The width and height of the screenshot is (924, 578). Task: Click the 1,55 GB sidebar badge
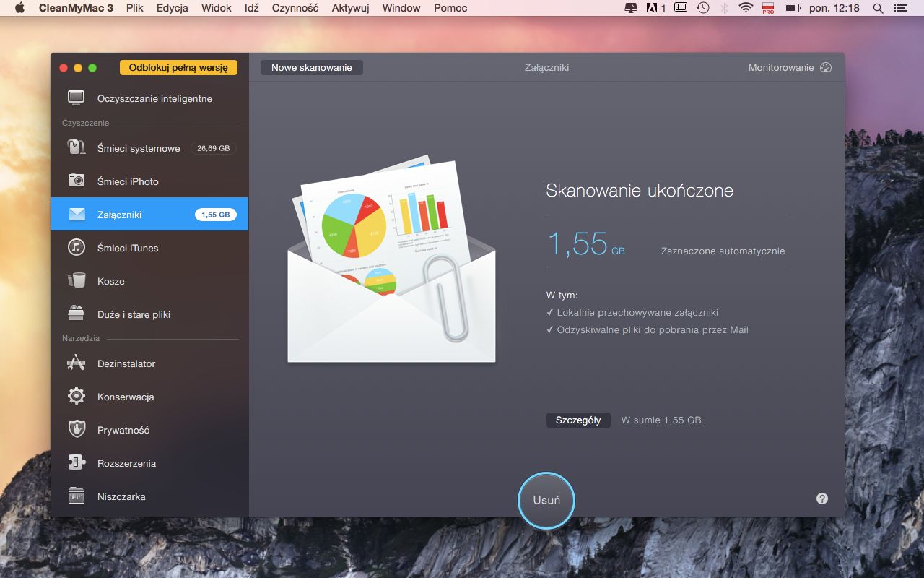pyautogui.click(x=216, y=215)
